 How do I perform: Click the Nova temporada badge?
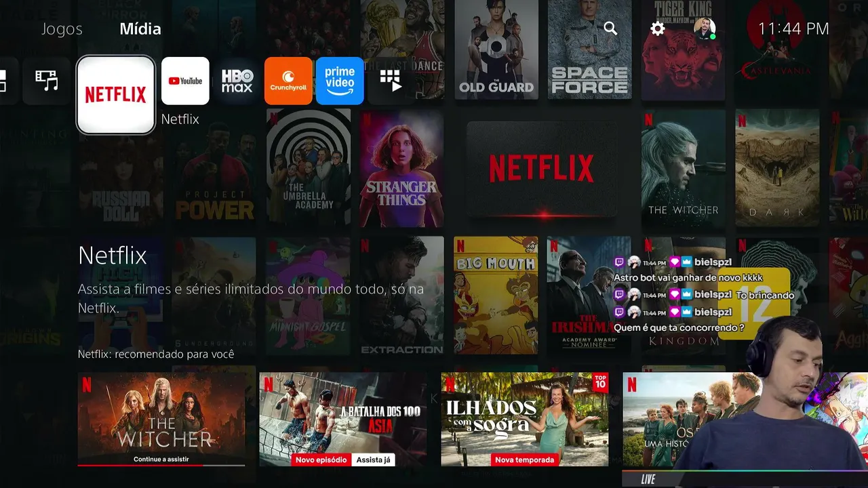point(525,460)
